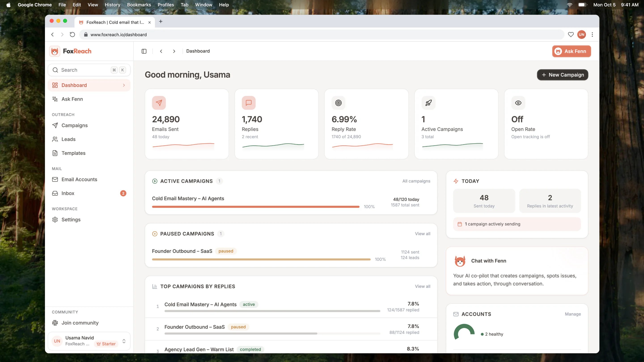Toggle the sidebar panel icon
The height and width of the screenshot is (362, 644).
[x=144, y=51]
